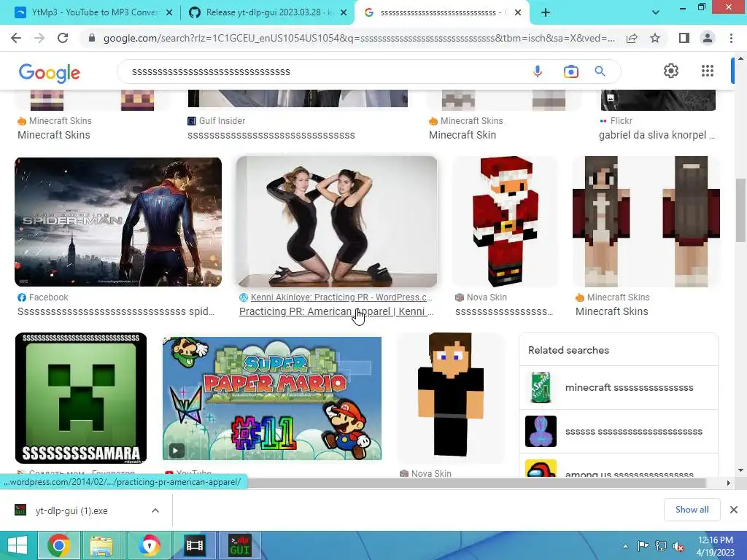Close the Google search results tab
The width and height of the screenshot is (747, 560).
519,13
